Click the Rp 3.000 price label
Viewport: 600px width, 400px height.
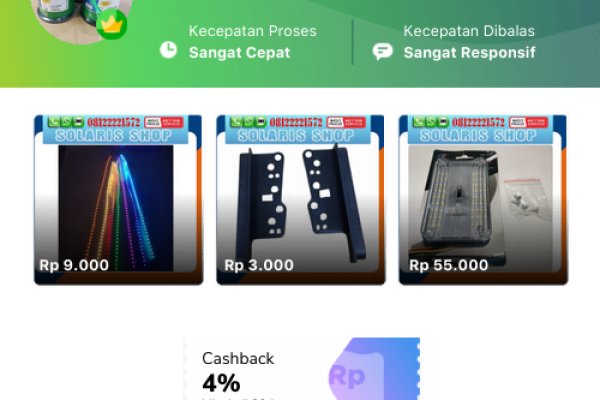pos(259,265)
